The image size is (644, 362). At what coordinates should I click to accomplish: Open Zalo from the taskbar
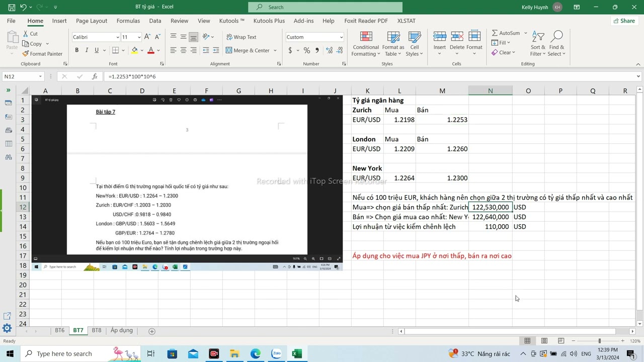pyautogui.click(x=276, y=354)
